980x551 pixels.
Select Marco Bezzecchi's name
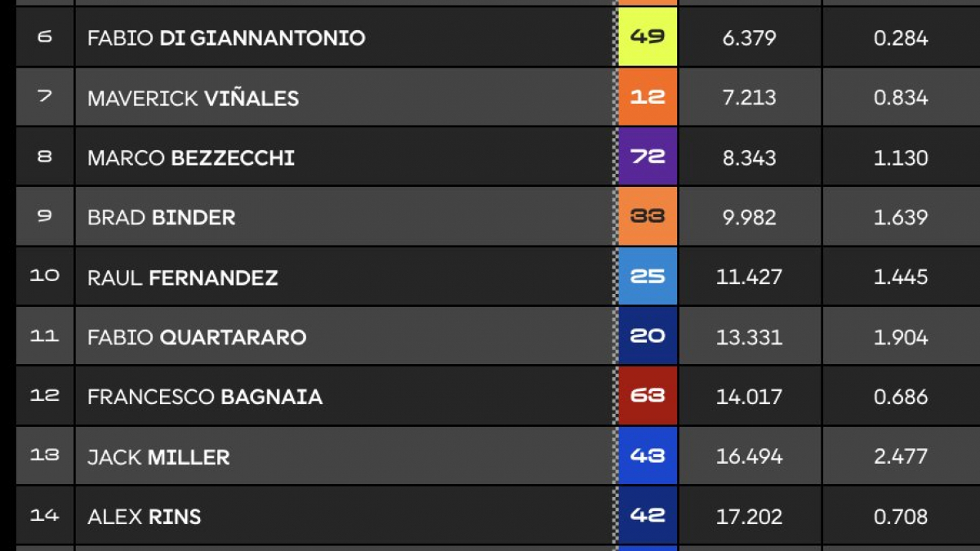point(191,158)
